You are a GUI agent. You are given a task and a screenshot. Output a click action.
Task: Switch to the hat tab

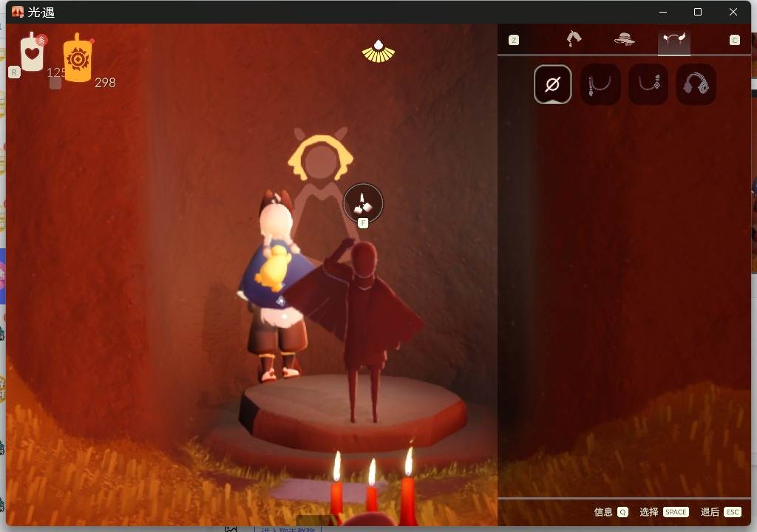point(624,38)
